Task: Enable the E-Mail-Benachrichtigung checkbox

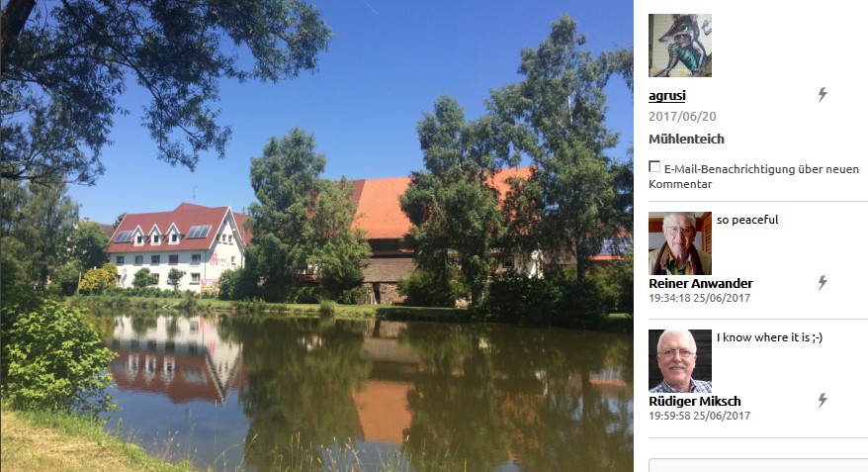Action: point(654,167)
